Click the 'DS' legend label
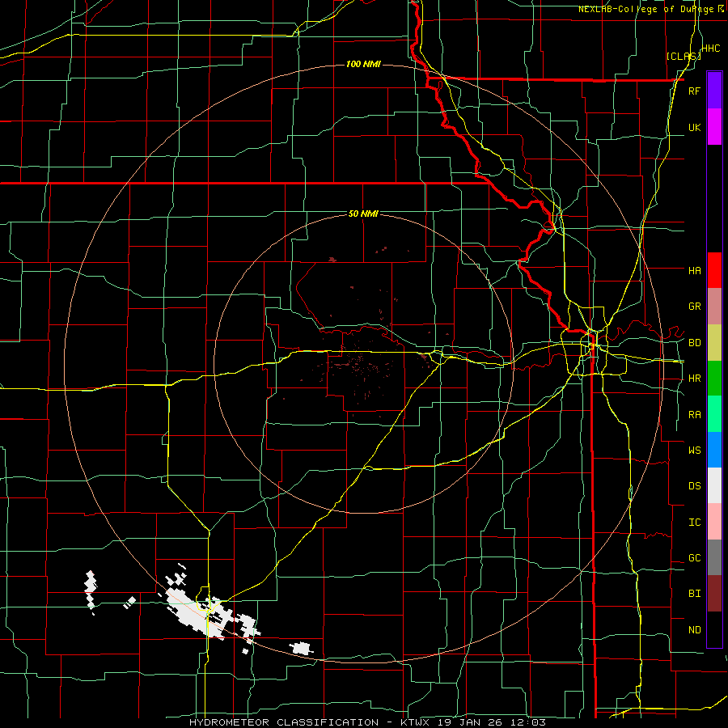The height and width of the screenshot is (728, 728). [x=694, y=486]
